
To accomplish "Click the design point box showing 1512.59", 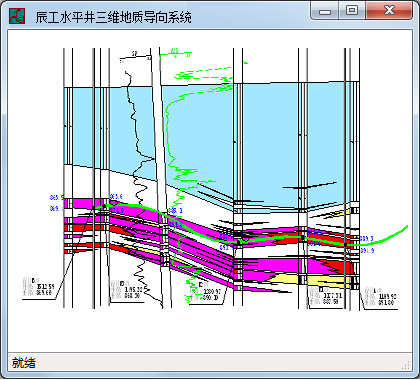I will [39, 287].
